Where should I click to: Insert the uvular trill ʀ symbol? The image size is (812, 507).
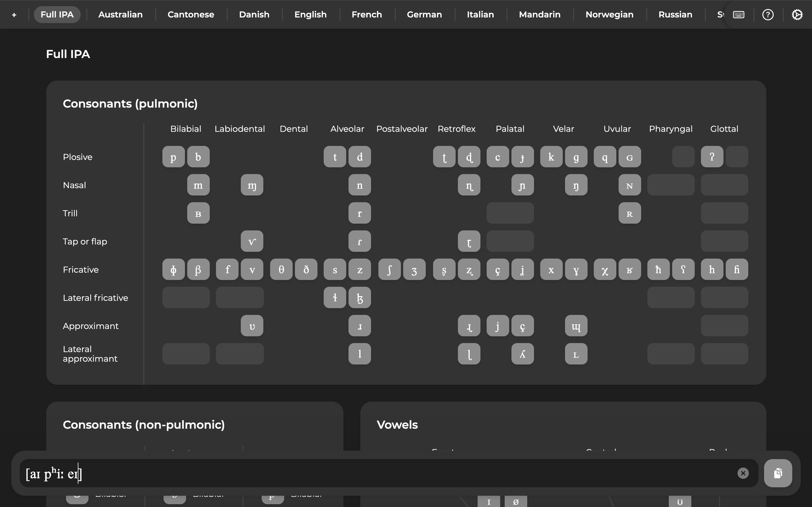[630, 213]
